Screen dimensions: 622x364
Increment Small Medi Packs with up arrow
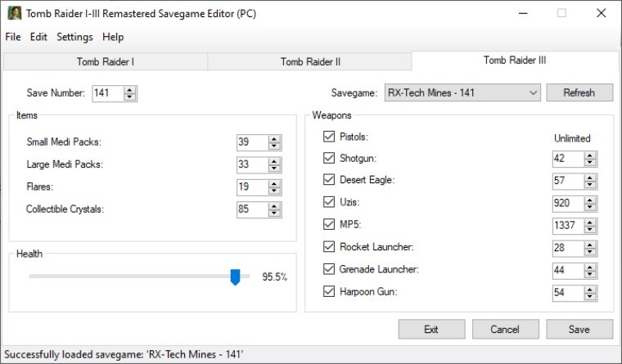pos(274,139)
